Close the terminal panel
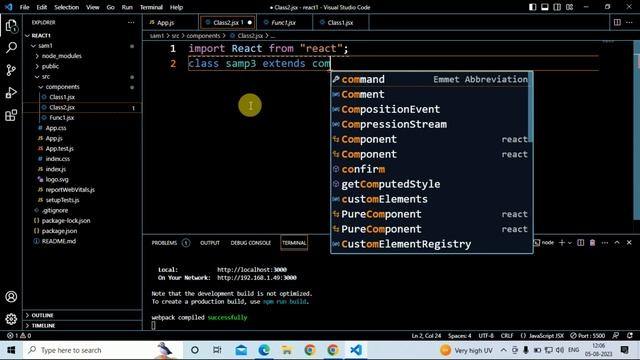The image size is (640, 360). coord(629,242)
